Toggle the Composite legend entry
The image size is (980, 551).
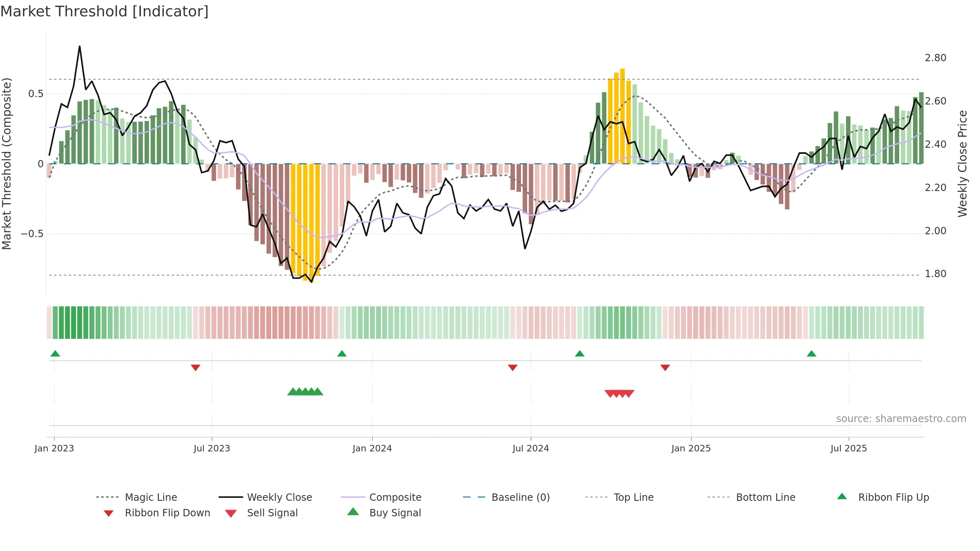[x=381, y=497]
